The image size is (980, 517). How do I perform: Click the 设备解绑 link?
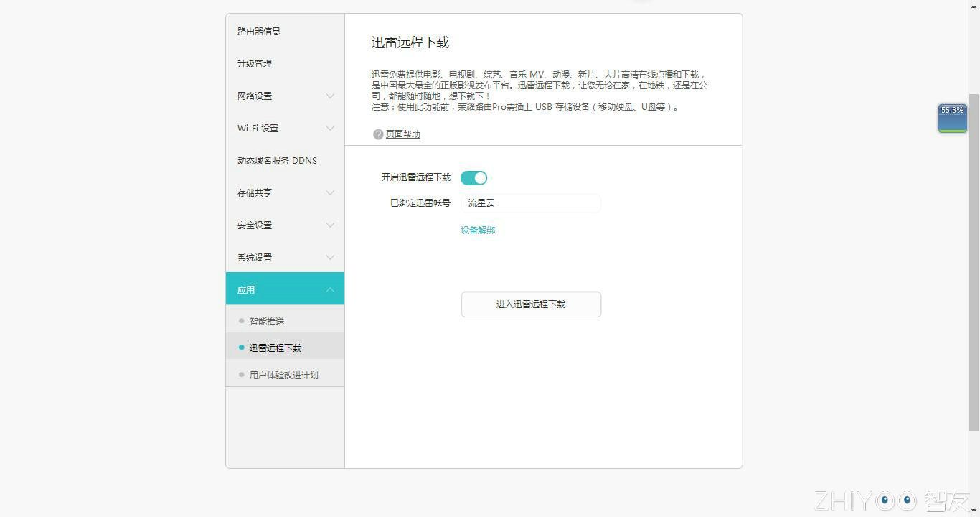pyautogui.click(x=478, y=230)
